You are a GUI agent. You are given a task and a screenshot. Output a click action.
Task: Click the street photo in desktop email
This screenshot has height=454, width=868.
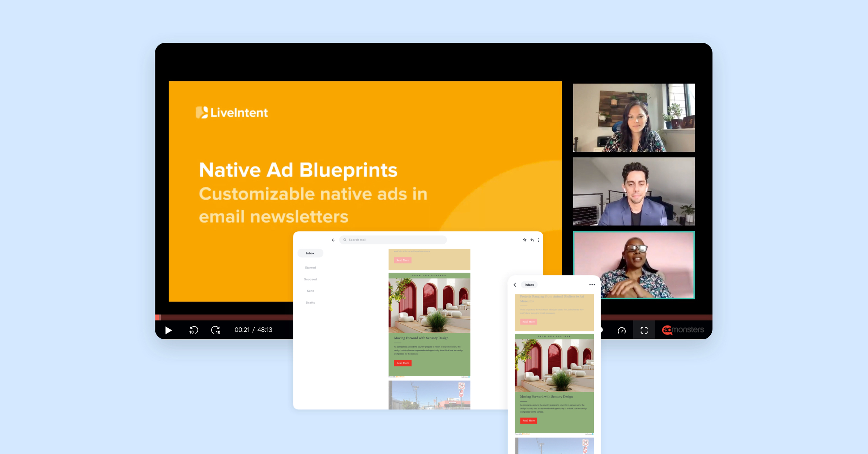[x=429, y=395]
